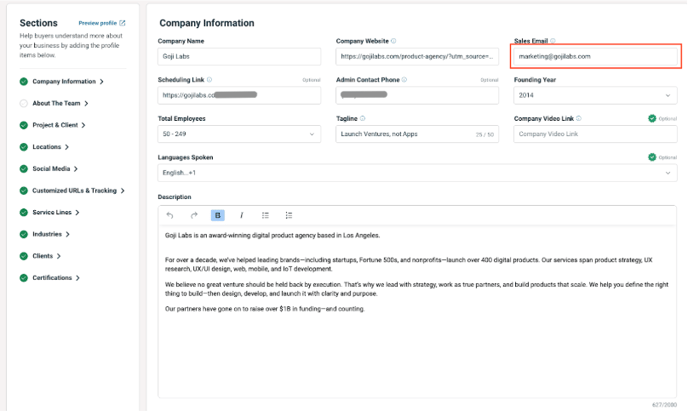Click the empty status circle for About The Team
Image resolution: width=688 pixels, height=416 pixels.
pos(23,103)
